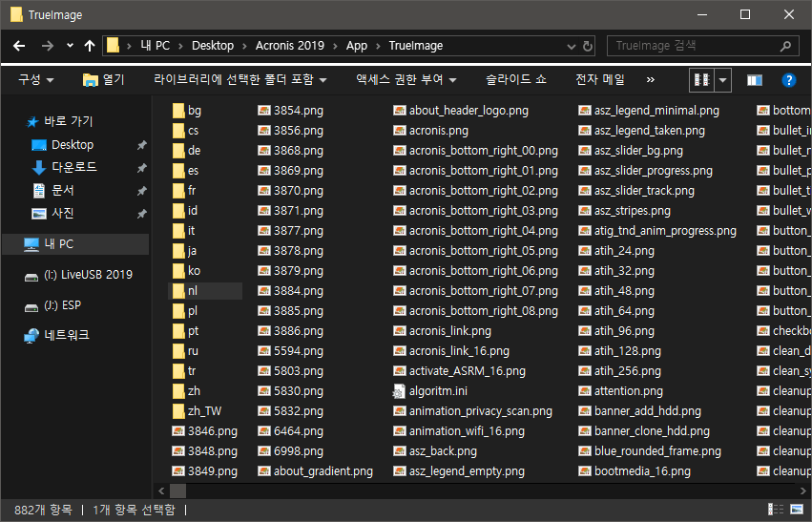Go back with the left arrow button
The width and height of the screenshot is (812, 522).
click(19, 46)
